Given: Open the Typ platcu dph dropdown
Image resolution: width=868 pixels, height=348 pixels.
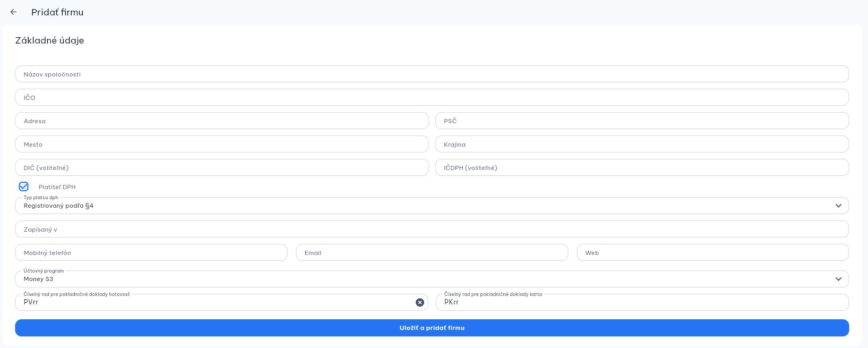Looking at the screenshot, I should pos(432,206).
